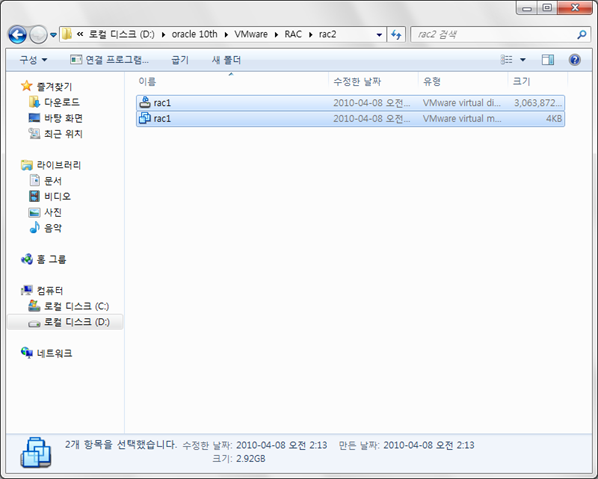Click the 홈 그룹 icon

27,259
